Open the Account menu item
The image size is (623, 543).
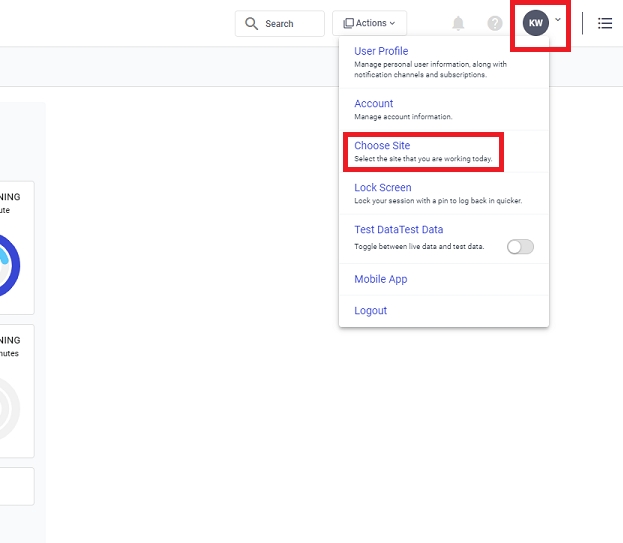point(374,104)
